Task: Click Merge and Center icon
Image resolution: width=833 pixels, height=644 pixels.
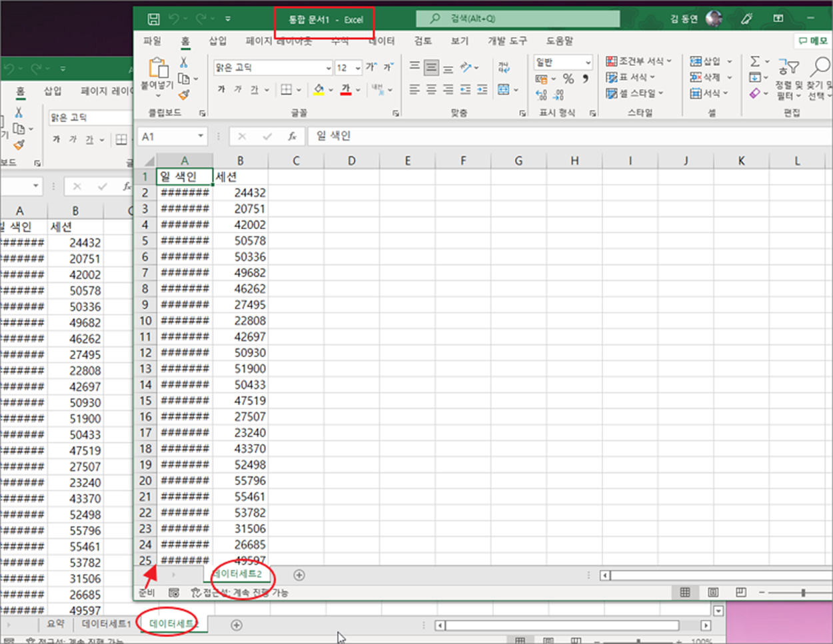Action: [504, 89]
